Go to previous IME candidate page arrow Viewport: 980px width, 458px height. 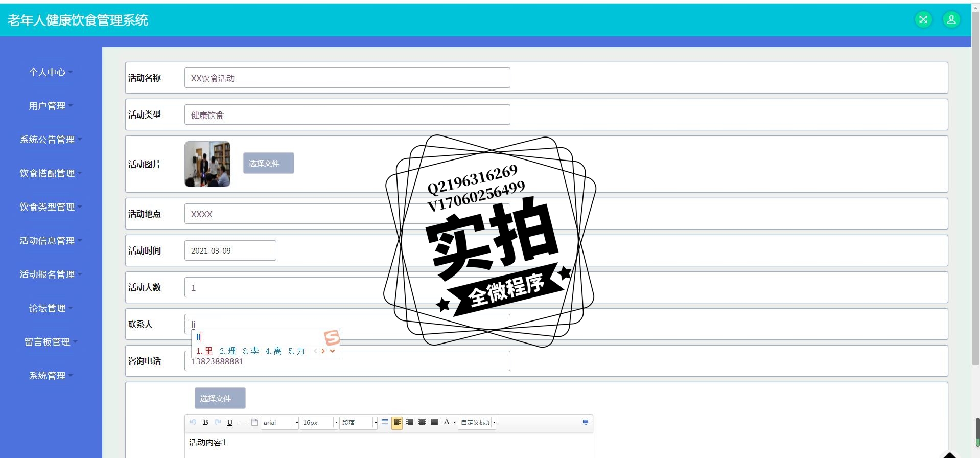click(x=315, y=351)
